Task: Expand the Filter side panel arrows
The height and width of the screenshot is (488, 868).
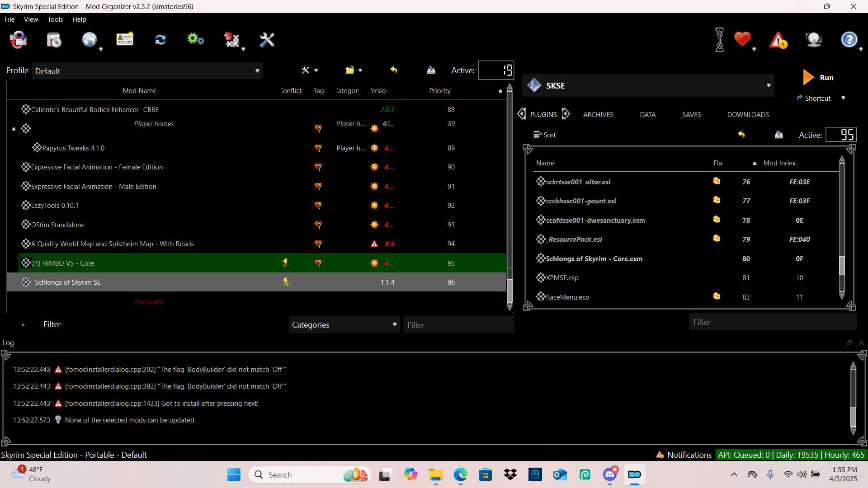Action: (x=23, y=325)
